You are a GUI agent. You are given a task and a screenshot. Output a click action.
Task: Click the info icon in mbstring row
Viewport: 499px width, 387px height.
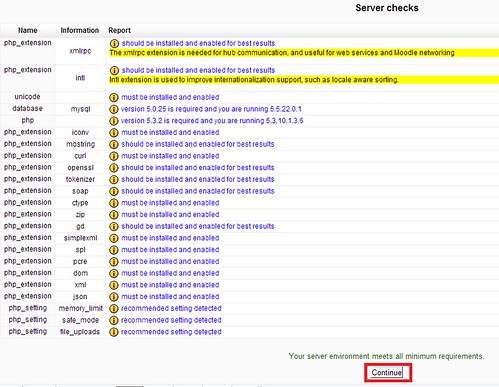pyautogui.click(x=114, y=144)
